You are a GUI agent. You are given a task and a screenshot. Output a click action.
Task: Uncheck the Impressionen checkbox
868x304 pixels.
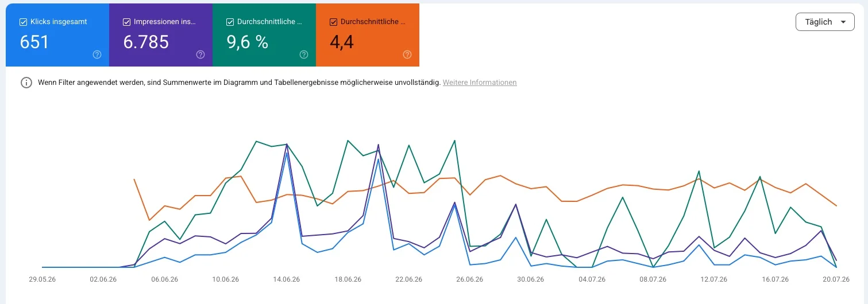coord(127,22)
